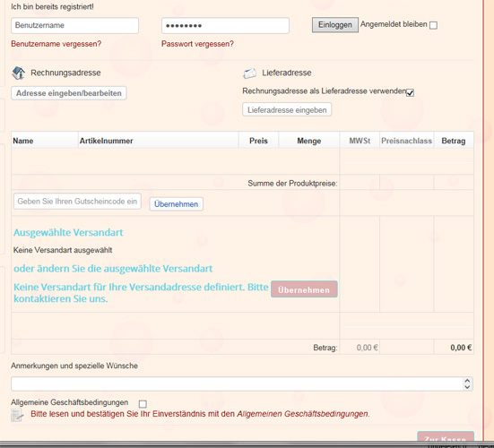Open the Passwort vergessen link
The width and height of the screenshot is (494, 448).
point(197,44)
